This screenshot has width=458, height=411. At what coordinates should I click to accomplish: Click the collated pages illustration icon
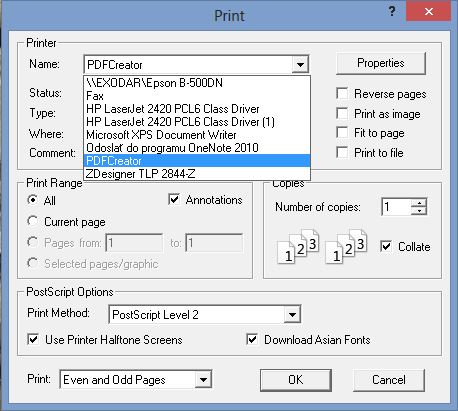322,247
